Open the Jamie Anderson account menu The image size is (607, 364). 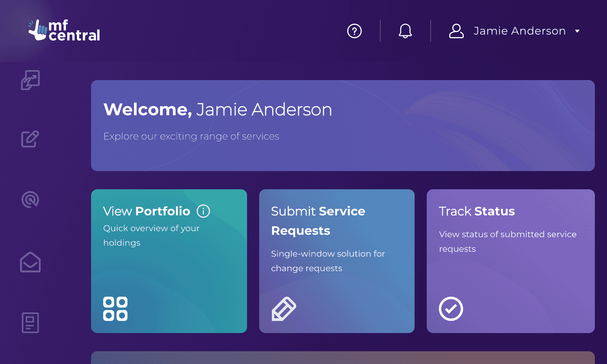click(519, 31)
